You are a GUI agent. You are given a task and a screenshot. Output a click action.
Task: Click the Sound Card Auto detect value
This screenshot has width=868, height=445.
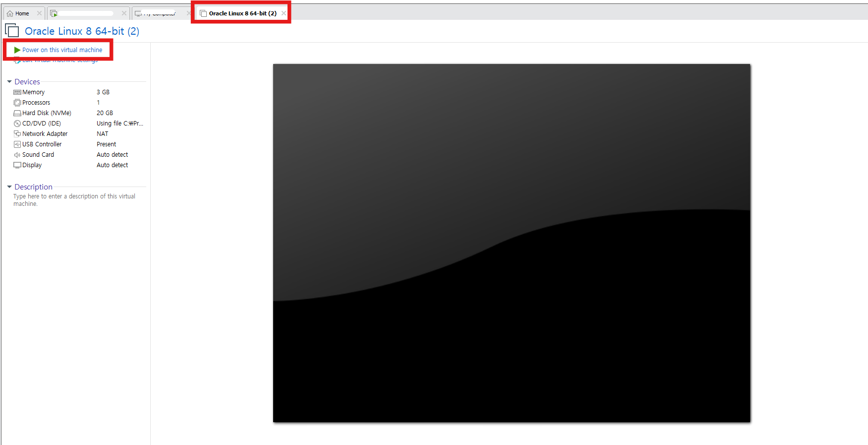click(112, 155)
